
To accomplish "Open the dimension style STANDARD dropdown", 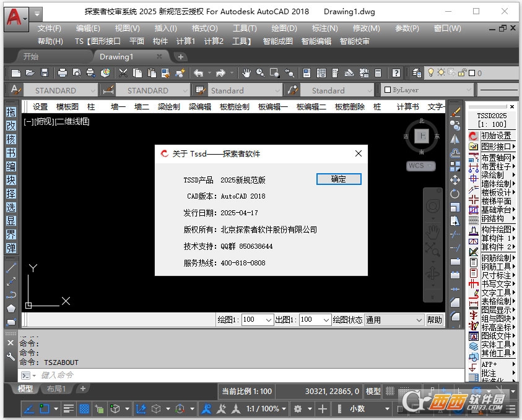I will 153,90.
